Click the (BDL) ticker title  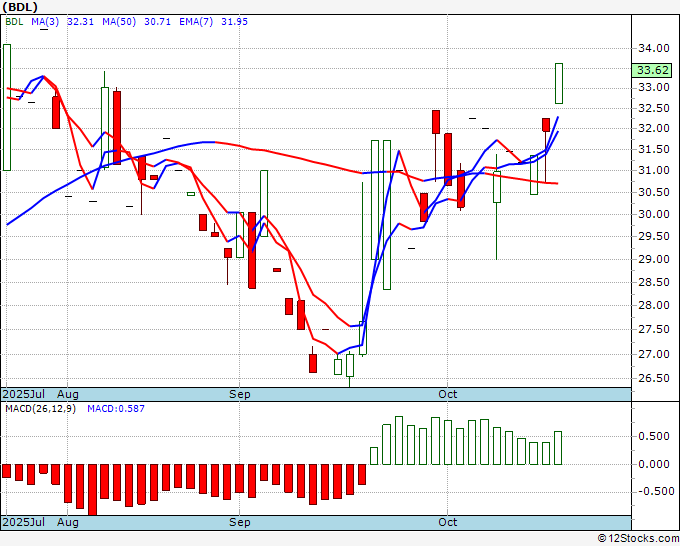(20, 7)
